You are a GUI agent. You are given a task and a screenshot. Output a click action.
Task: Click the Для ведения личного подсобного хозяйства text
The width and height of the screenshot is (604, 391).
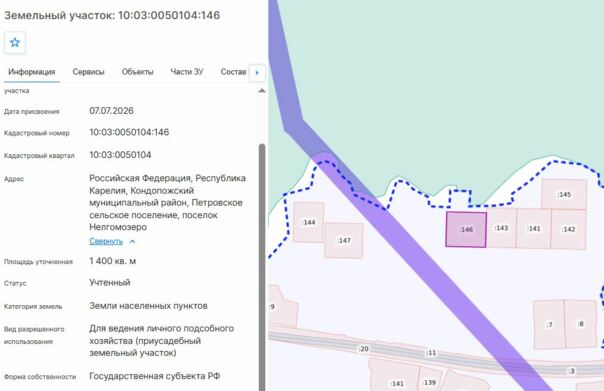click(x=161, y=341)
